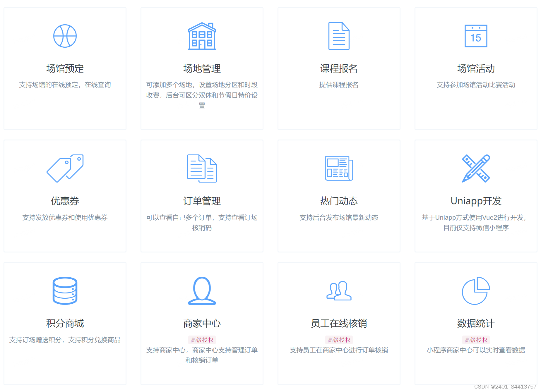Click the 优惠券 heading
Viewport: 541px width, 392px height.
pos(65,201)
